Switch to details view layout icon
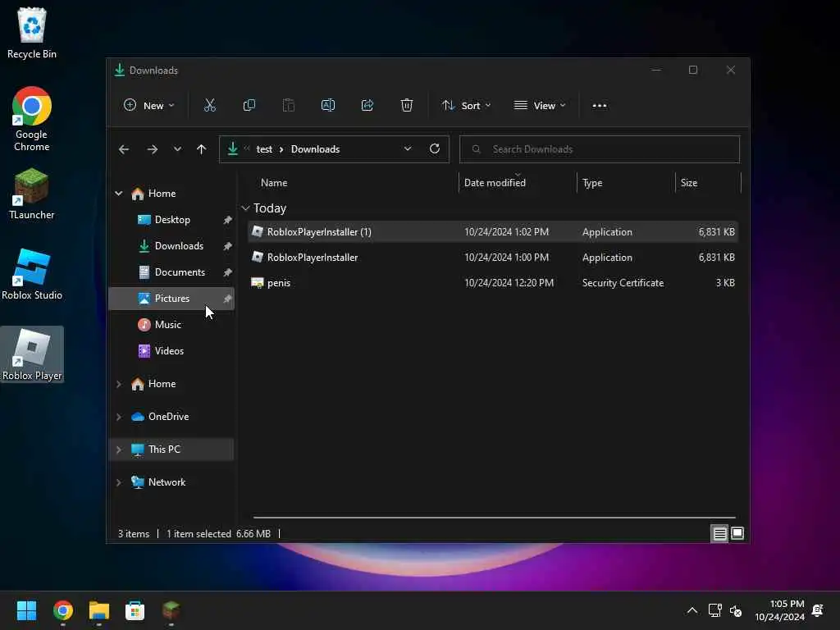Image resolution: width=840 pixels, height=630 pixels. (x=719, y=533)
